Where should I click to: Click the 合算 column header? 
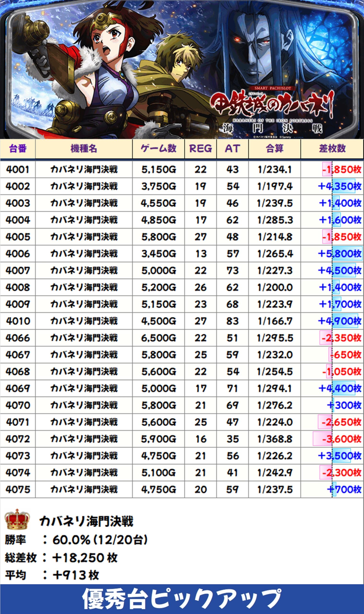[x=274, y=149]
